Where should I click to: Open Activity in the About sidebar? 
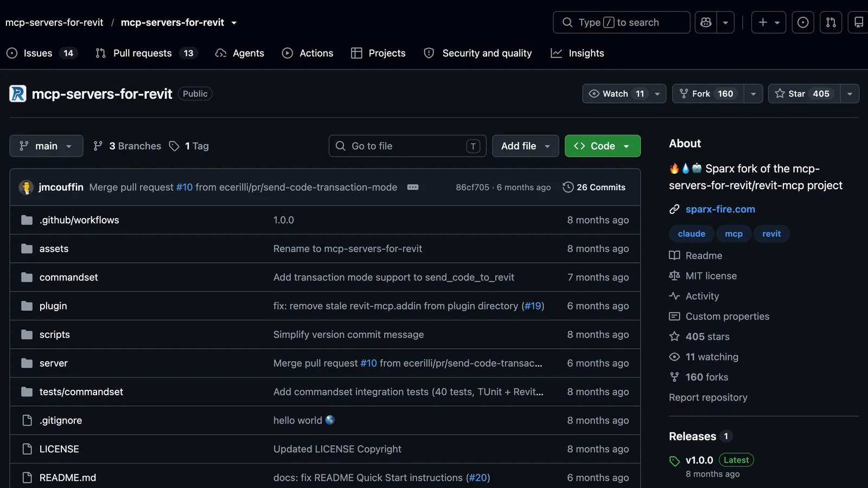pyautogui.click(x=702, y=296)
